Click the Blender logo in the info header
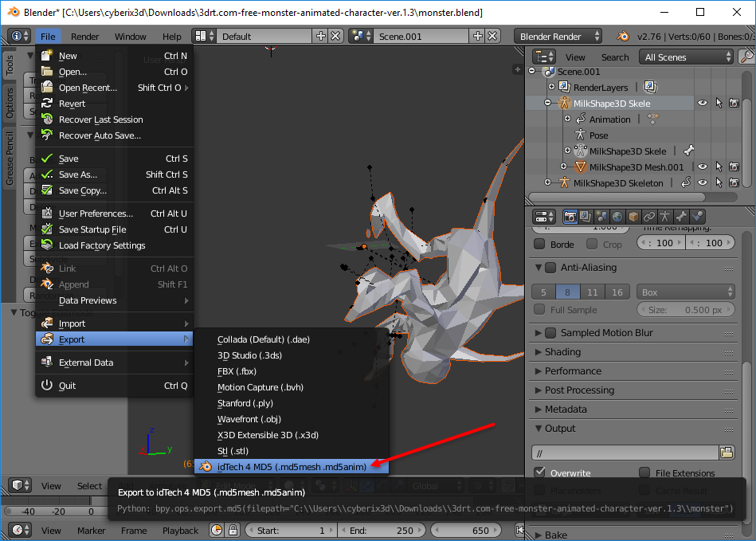This screenshot has width=756, height=541. click(623, 36)
